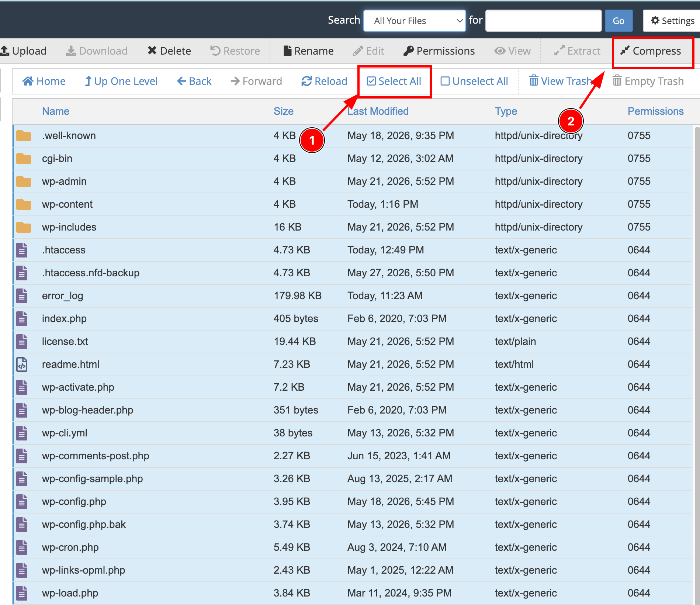Click the Jun 15, 2023 modified date
The width and height of the screenshot is (700, 605).
(399, 456)
